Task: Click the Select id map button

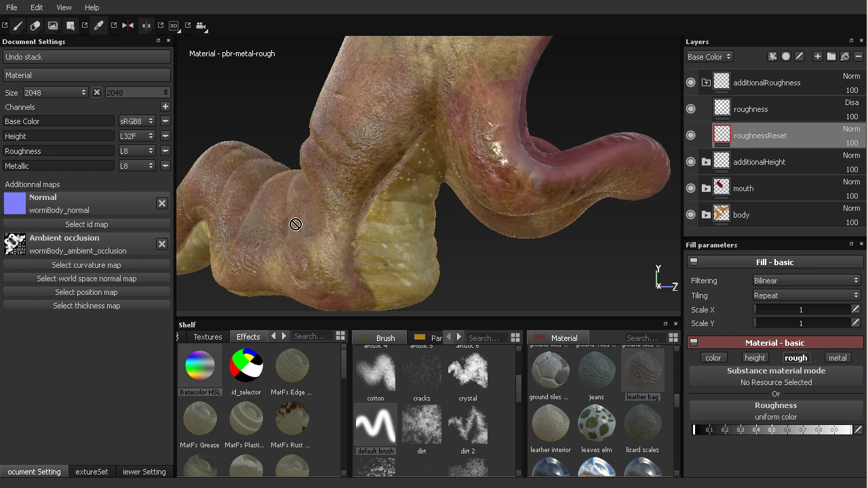Action: click(x=86, y=224)
